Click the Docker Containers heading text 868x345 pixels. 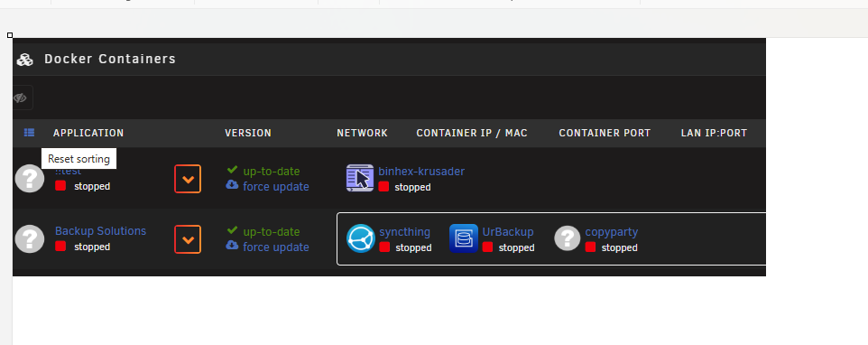point(110,59)
